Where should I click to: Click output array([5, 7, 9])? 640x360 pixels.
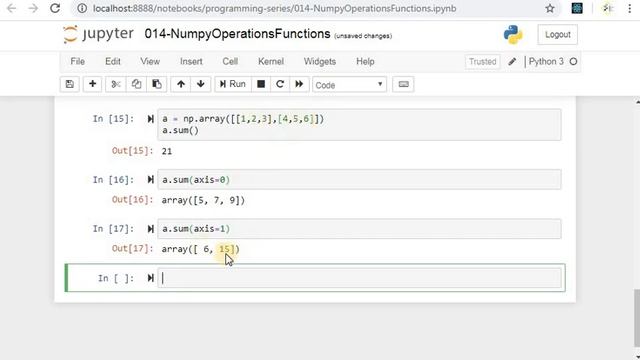[x=203, y=200]
